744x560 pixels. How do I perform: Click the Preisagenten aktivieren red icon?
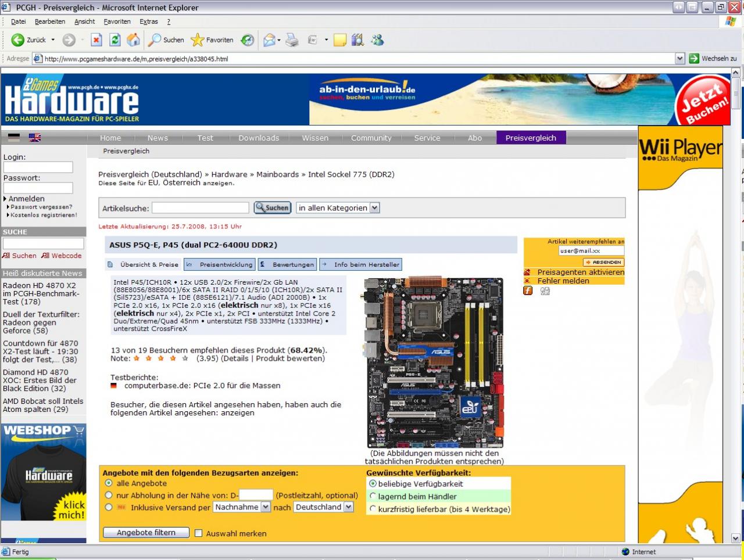coord(527,272)
